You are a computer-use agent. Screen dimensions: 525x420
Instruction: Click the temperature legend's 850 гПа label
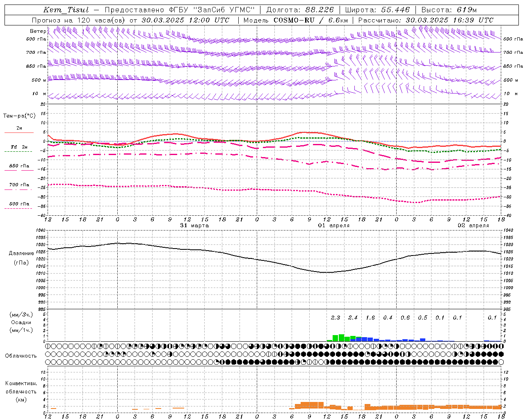19,166
